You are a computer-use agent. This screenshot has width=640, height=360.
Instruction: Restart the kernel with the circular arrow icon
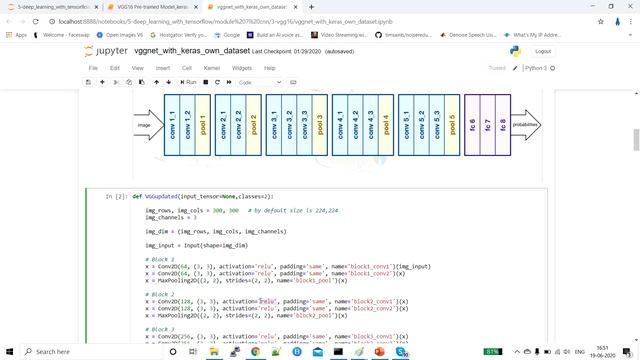[x=217, y=82]
